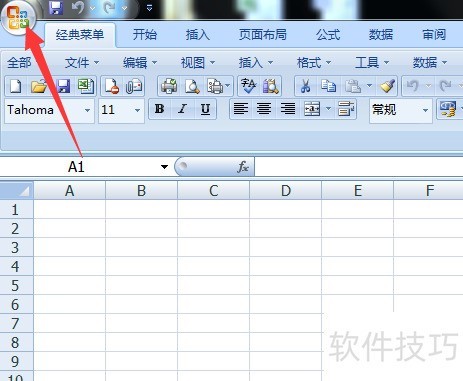Click the Save floppy disk toolbar icon
This screenshot has width=463, height=381.
click(x=63, y=86)
